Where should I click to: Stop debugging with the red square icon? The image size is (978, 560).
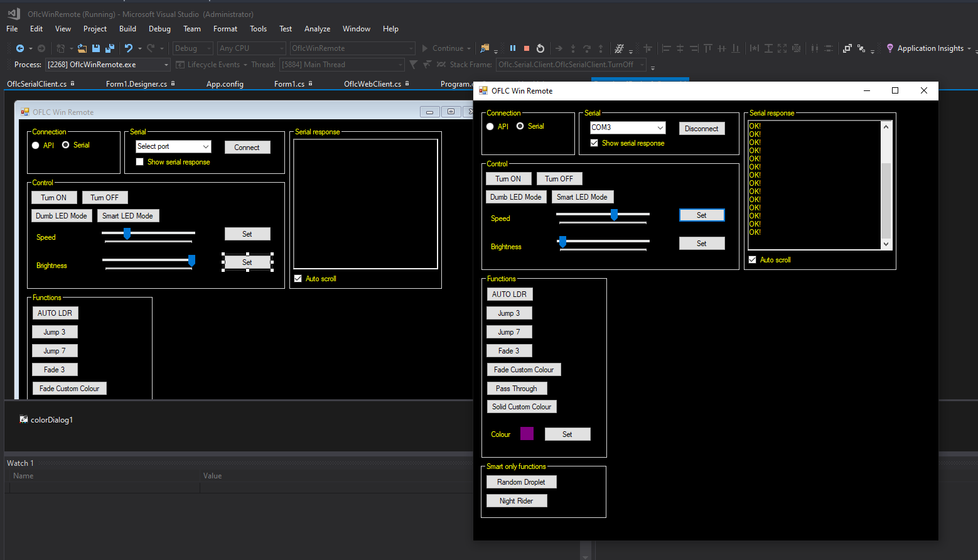point(527,48)
